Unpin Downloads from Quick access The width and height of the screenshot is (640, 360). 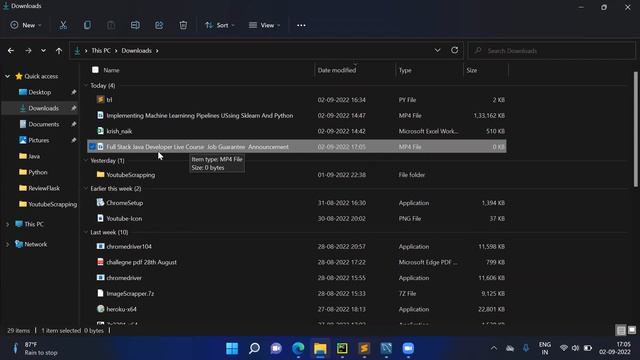[74, 108]
